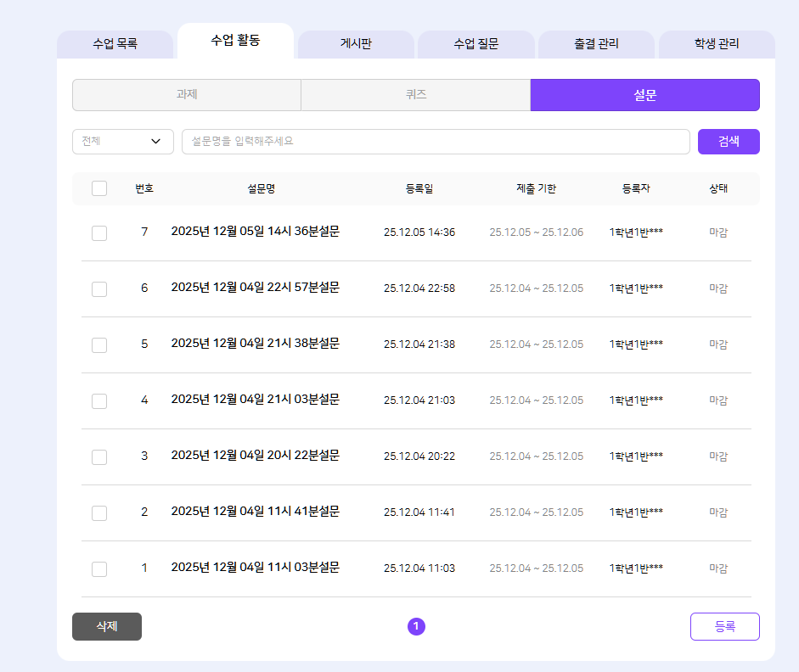Check the box for survey number 7
This screenshot has height=672, width=799.
click(x=99, y=232)
